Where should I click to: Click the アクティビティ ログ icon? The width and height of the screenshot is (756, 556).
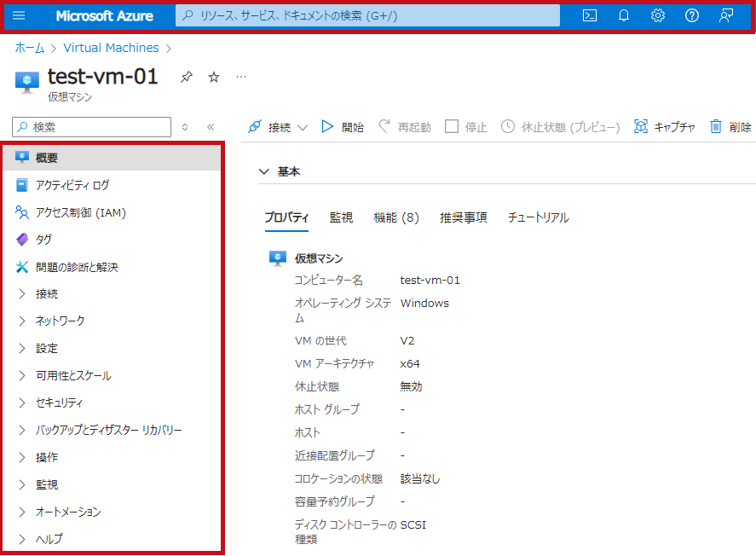coord(21,185)
